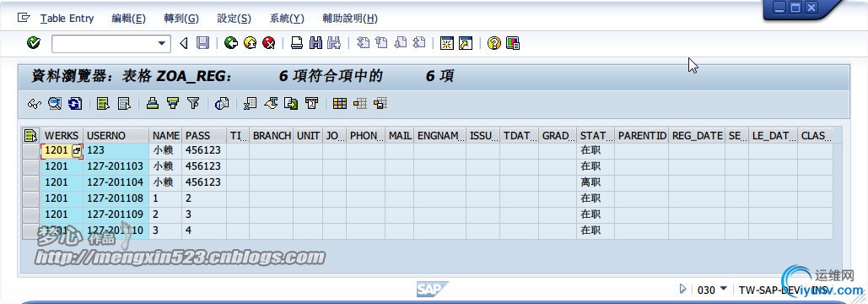Viewport: 868px width, 304px height.
Task: Click the Previous Page icon
Action: [381, 42]
